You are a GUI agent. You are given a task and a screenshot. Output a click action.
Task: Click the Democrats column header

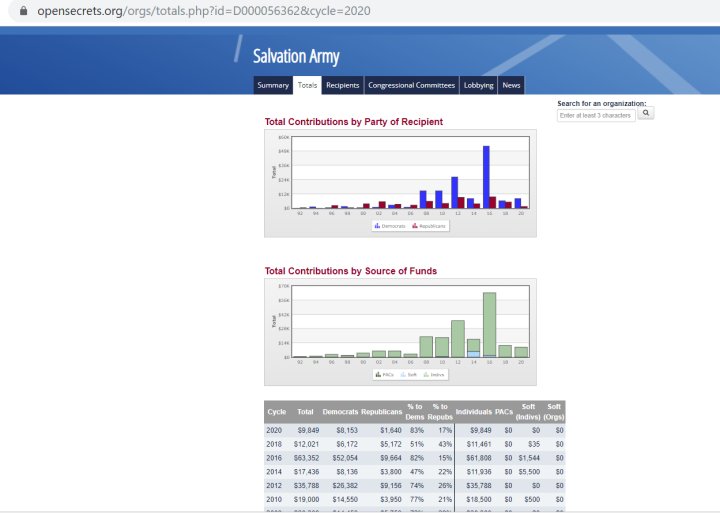pyautogui.click(x=340, y=412)
